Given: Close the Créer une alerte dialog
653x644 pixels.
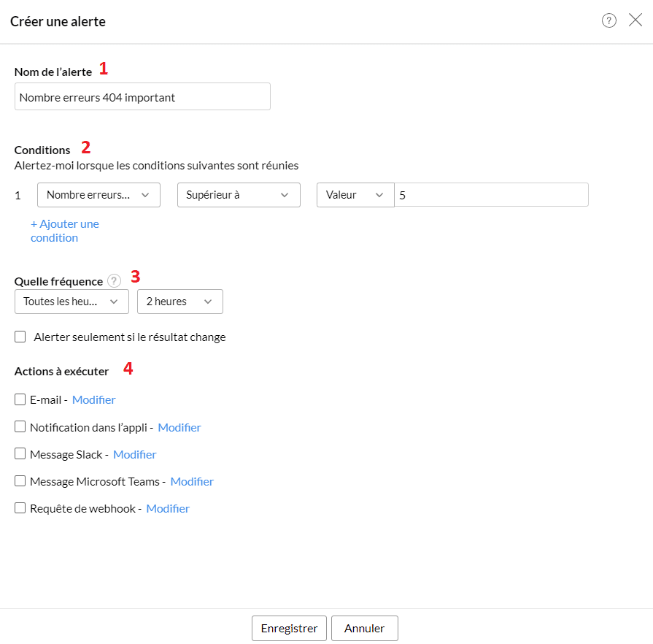Looking at the screenshot, I should coord(635,20).
